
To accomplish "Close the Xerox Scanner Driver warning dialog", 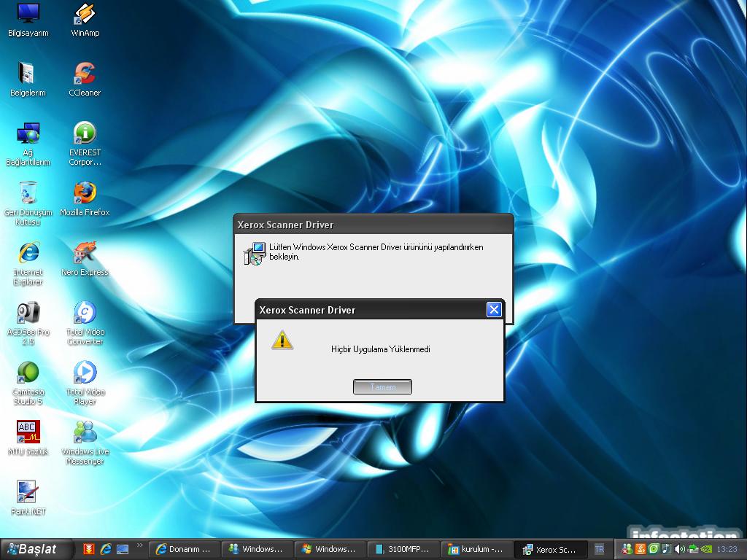I will tap(494, 310).
